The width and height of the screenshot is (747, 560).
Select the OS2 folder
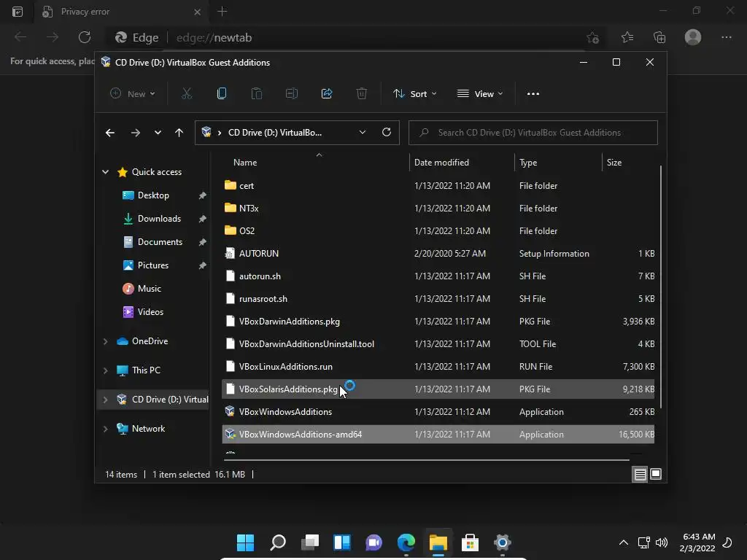point(438,231)
